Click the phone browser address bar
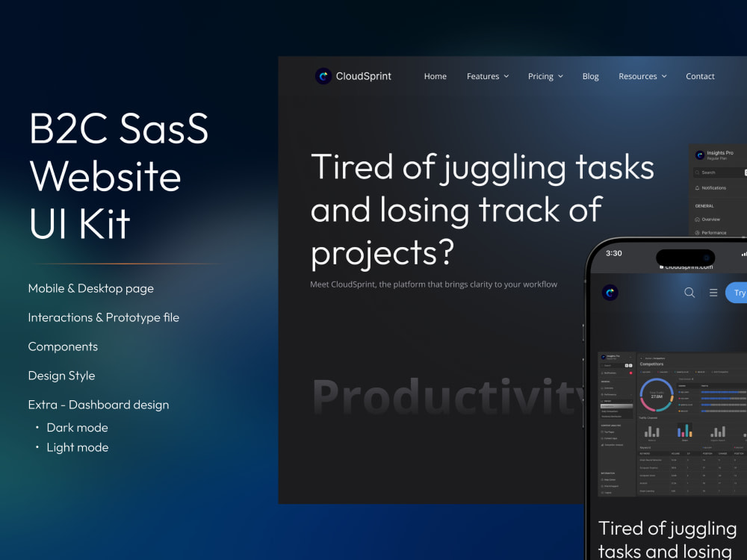The width and height of the screenshot is (747, 560). (x=686, y=267)
